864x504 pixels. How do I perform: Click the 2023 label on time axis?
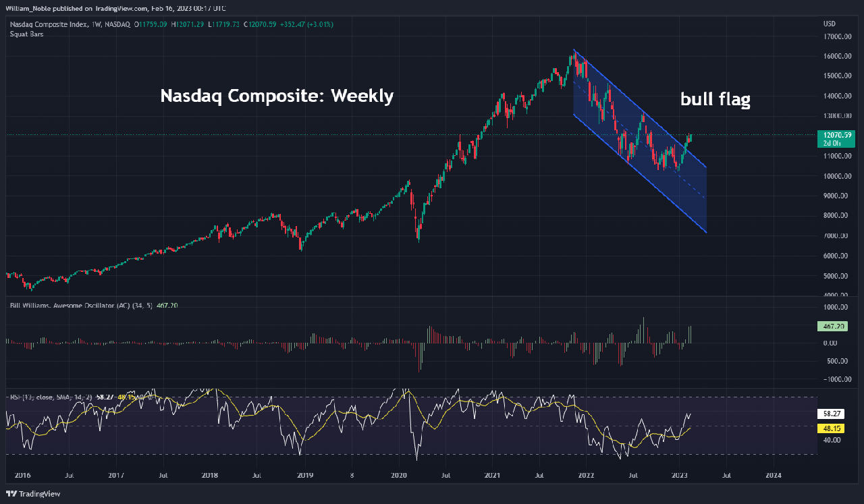point(680,475)
